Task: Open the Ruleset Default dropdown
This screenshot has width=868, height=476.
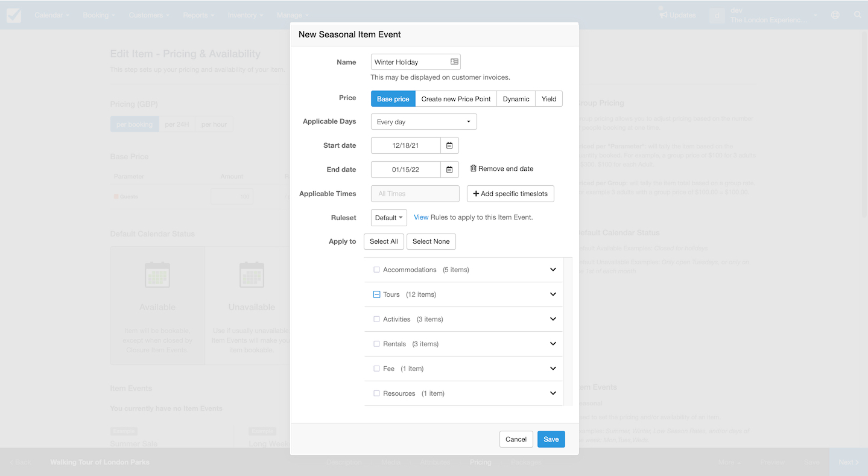Action: [x=388, y=218]
